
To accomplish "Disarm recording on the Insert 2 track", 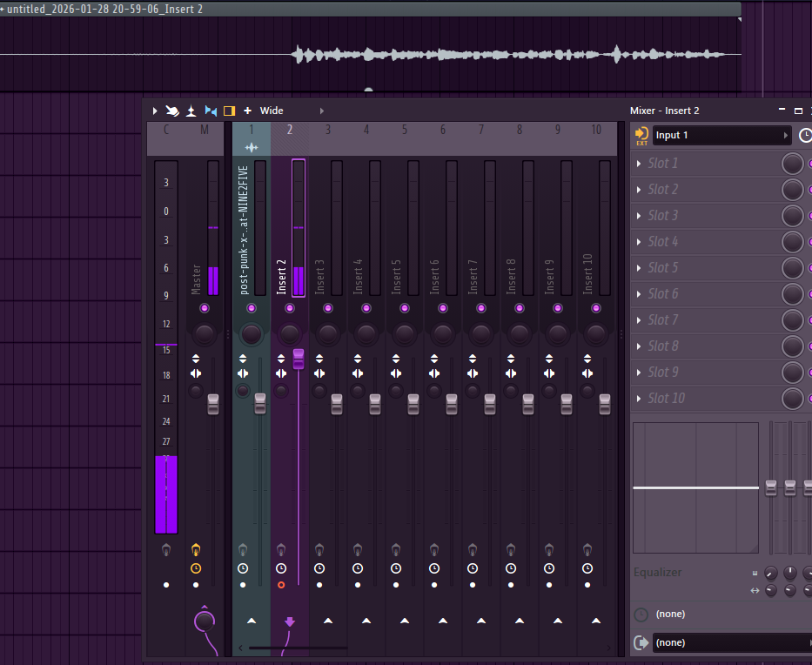I will coord(280,584).
